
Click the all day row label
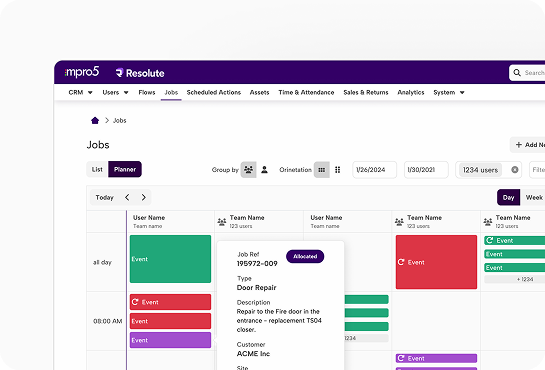pos(102,262)
